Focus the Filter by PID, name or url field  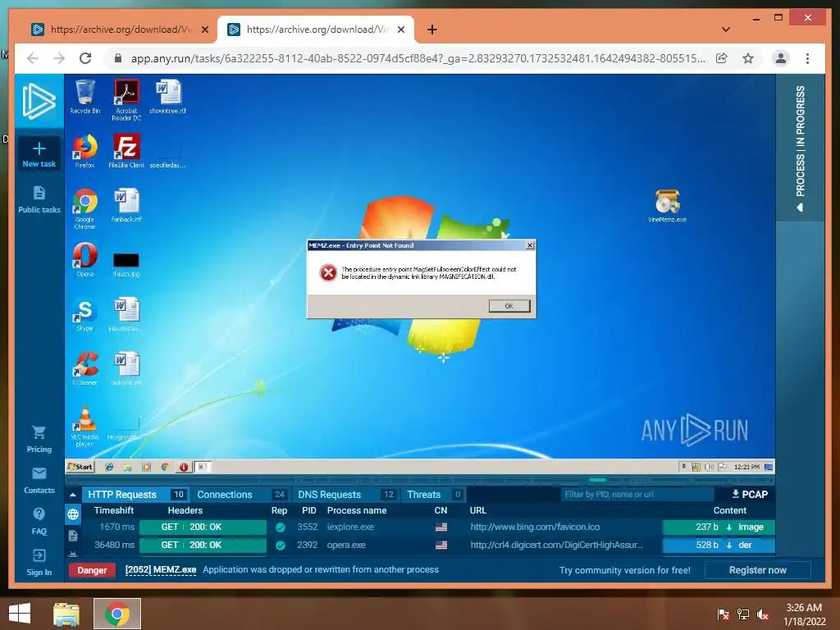click(637, 495)
